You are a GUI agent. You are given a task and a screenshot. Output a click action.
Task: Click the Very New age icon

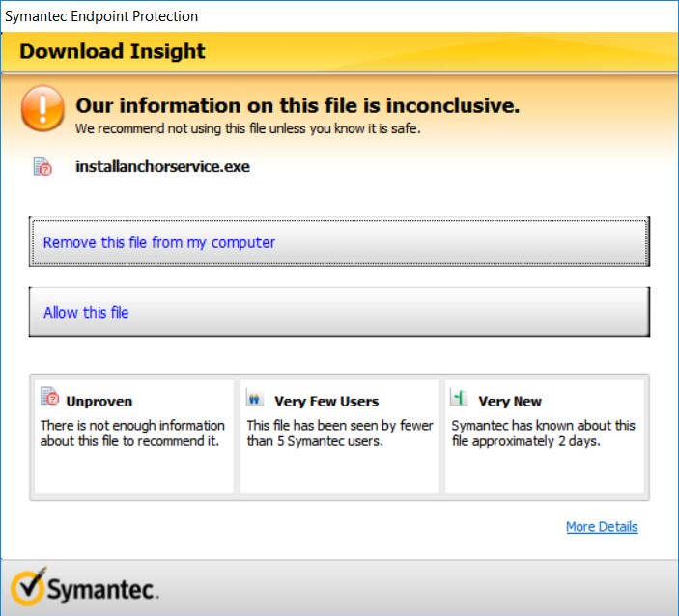(x=460, y=398)
